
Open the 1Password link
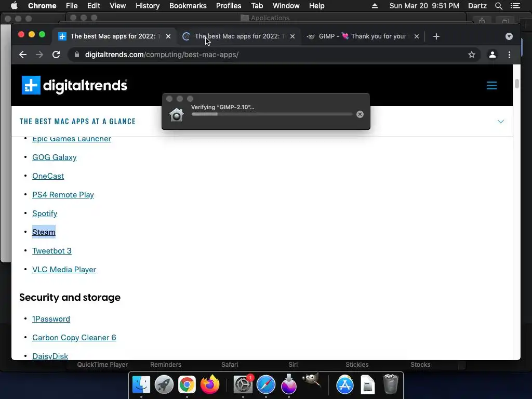[51, 319]
